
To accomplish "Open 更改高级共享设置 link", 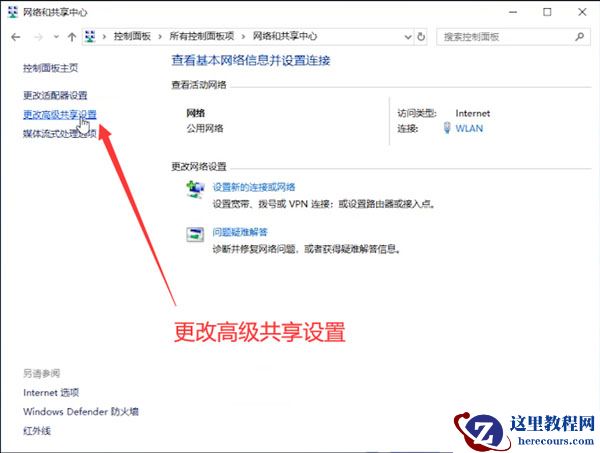I will [x=60, y=114].
